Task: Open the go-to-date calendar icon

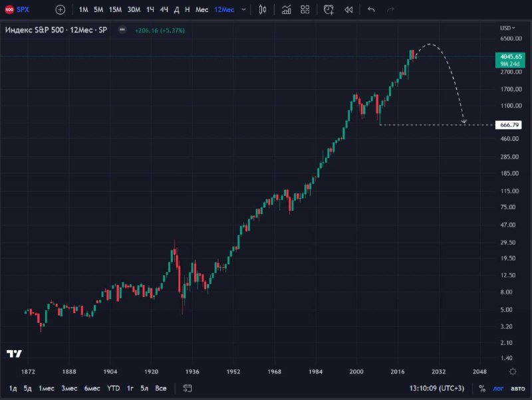Action: [188, 389]
